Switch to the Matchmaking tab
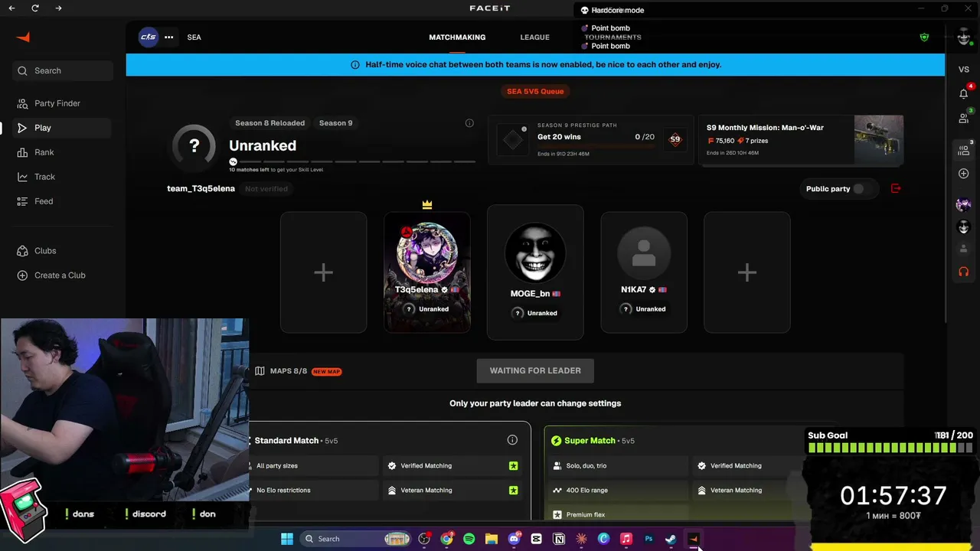 click(457, 37)
